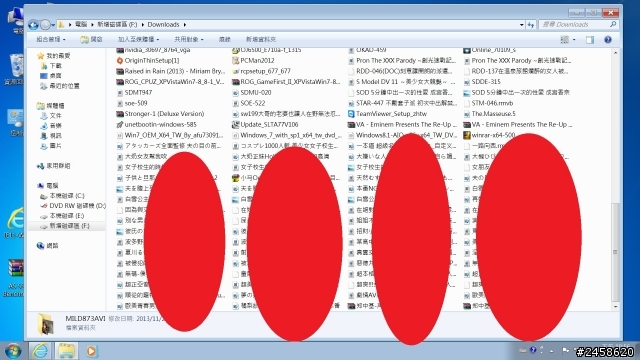
Task: Click the file list scrollbar down arrow
Action: pos(615,307)
